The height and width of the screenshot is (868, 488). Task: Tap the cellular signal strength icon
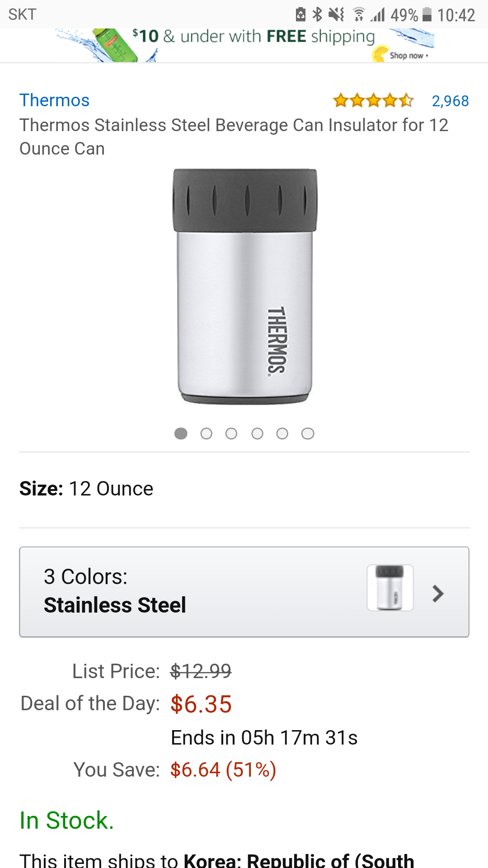[378, 14]
